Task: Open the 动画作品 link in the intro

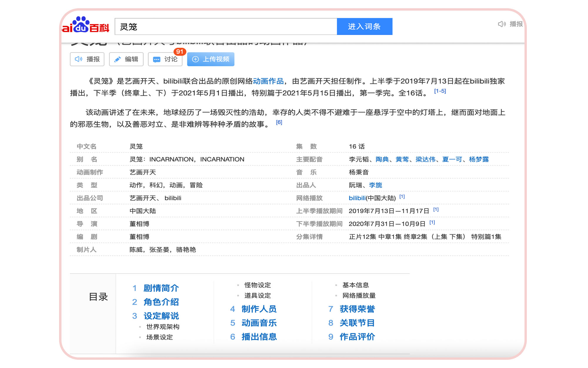Action: pos(268,81)
